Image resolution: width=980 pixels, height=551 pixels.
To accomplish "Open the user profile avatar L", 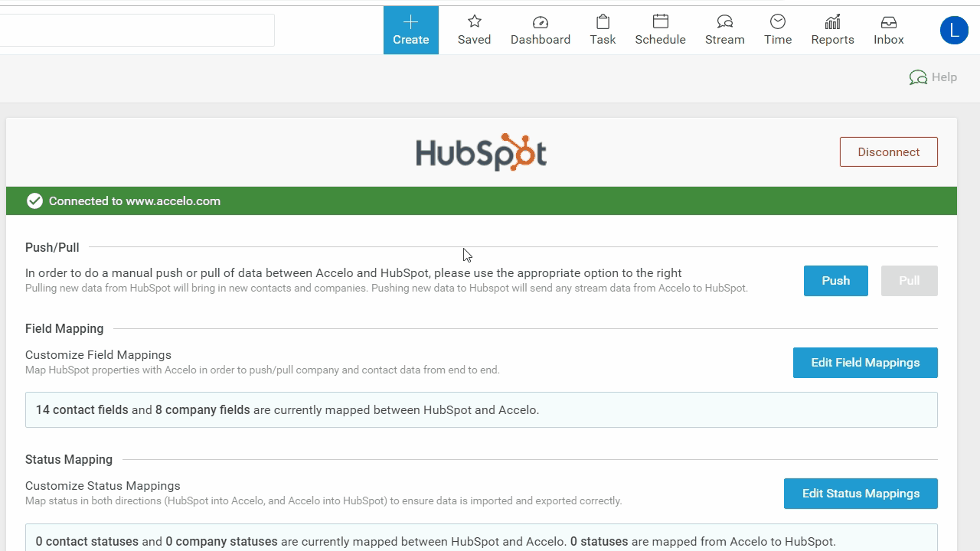I will point(954,31).
